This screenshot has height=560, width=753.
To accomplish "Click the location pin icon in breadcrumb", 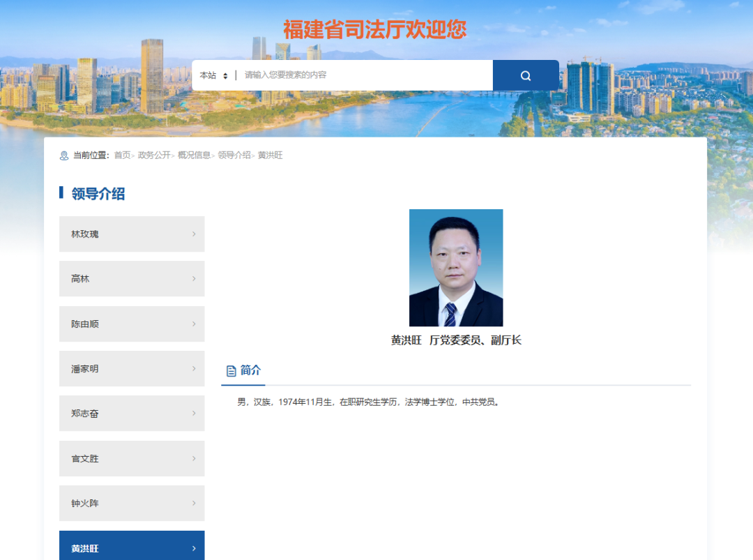I will click(x=64, y=156).
